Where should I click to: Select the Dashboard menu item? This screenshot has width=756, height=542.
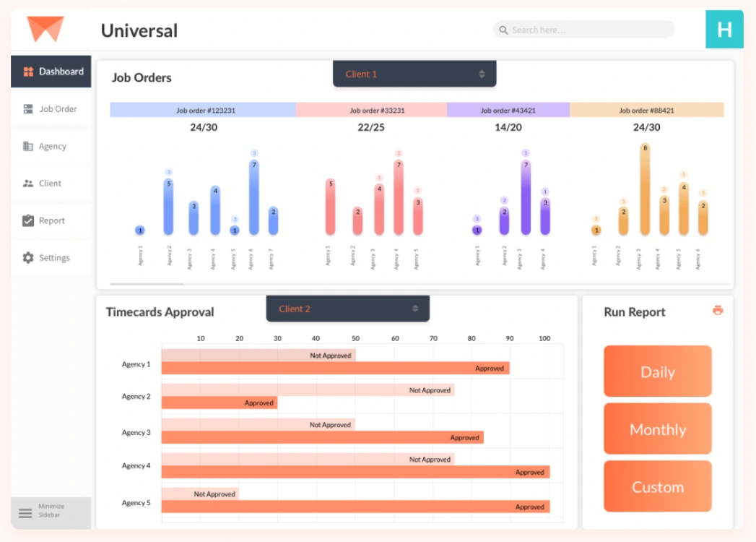[x=51, y=72]
